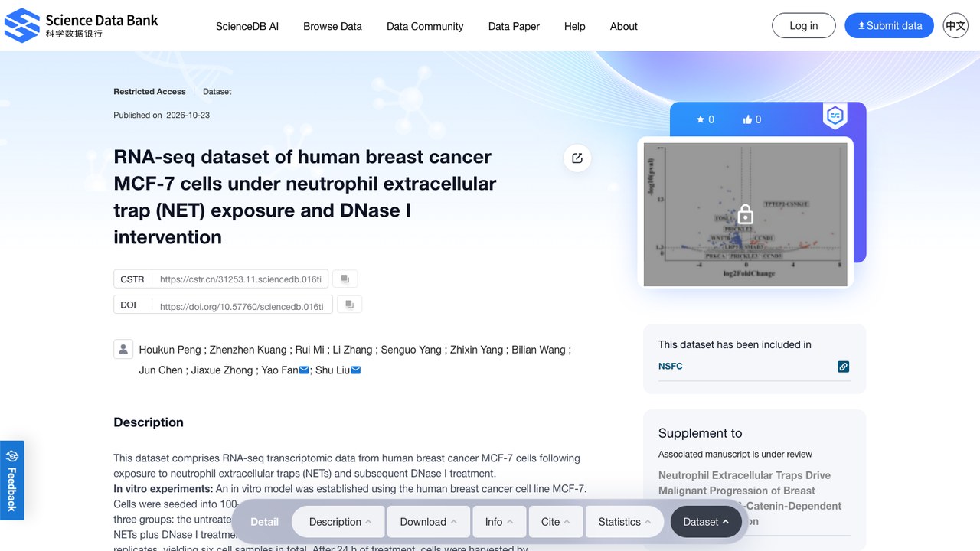Expand the Statistics dropdown

pos(626,522)
